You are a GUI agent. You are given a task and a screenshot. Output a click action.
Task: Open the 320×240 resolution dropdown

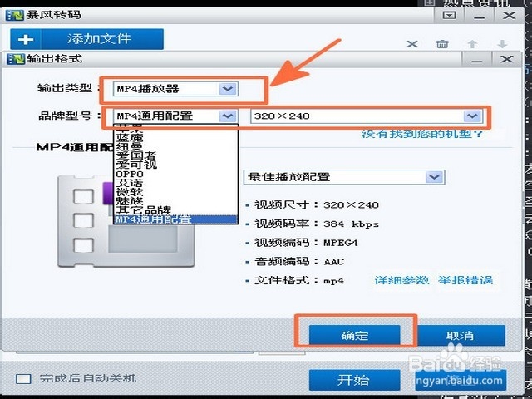coord(366,116)
